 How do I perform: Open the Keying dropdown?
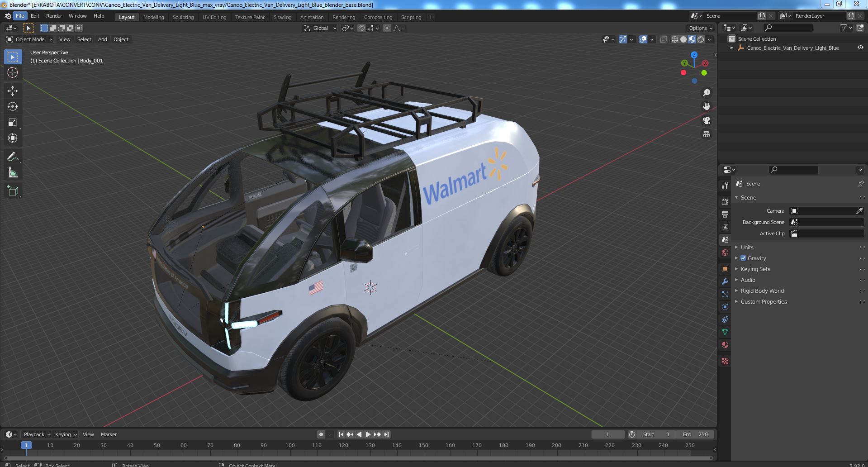pyautogui.click(x=66, y=434)
